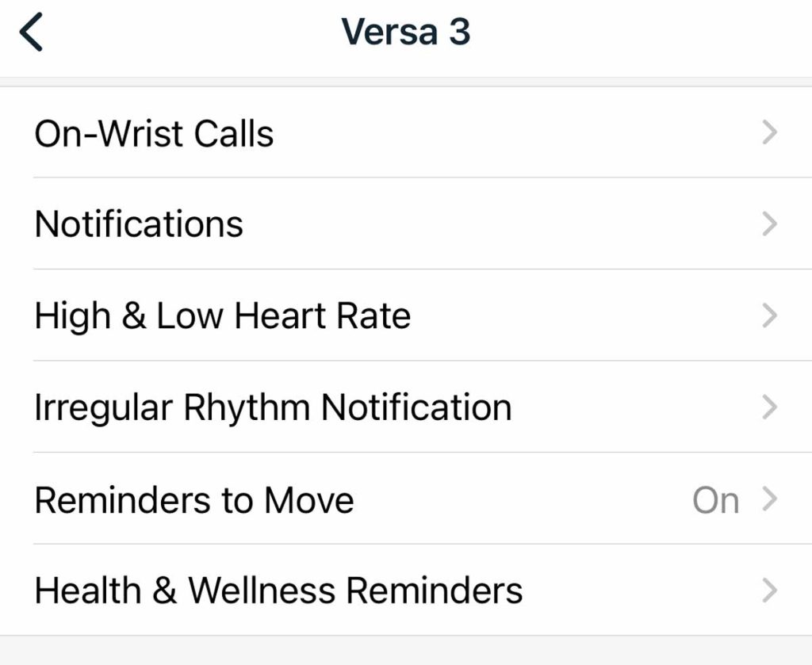Click blank space right of On-Wrist Calls text

pos(515,133)
